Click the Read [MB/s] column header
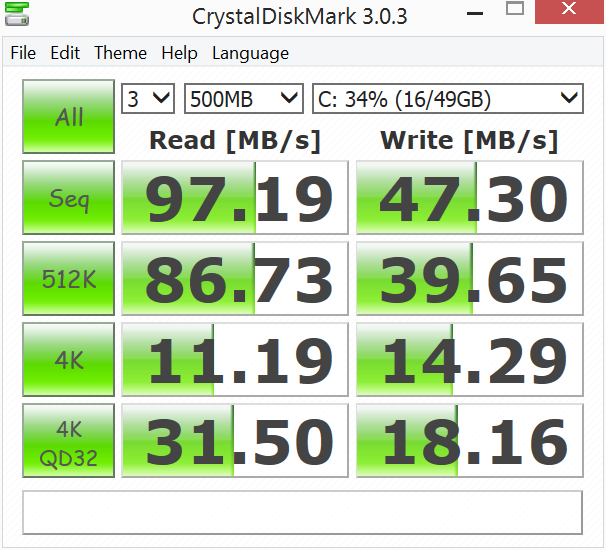The height and width of the screenshot is (550, 606). (235, 140)
